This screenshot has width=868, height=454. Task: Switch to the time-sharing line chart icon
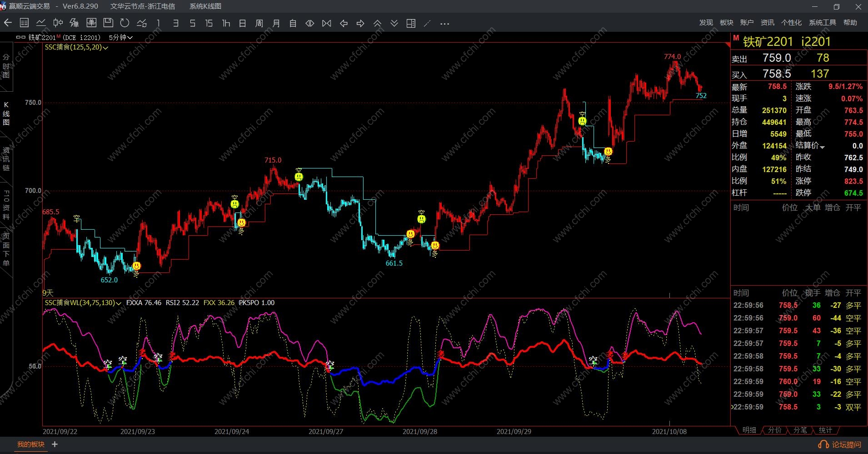tap(41, 23)
